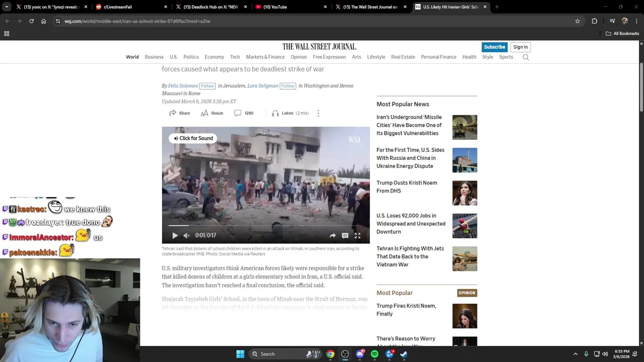Open the 1280 comments
This screenshot has height=362, width=644.
pos(244,113)
